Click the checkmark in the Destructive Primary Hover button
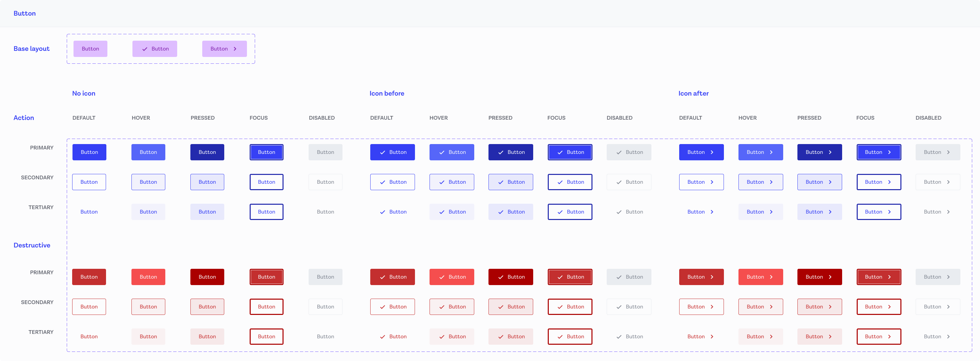Viewport: 980px width, 361px height. click(x=442, y=277)
